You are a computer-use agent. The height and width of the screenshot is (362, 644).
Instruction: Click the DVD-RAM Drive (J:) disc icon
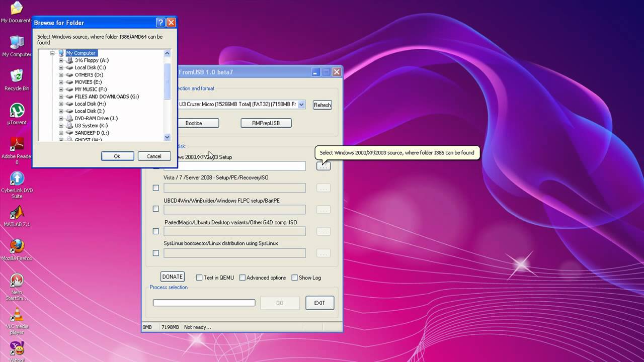tap(69, 118)
